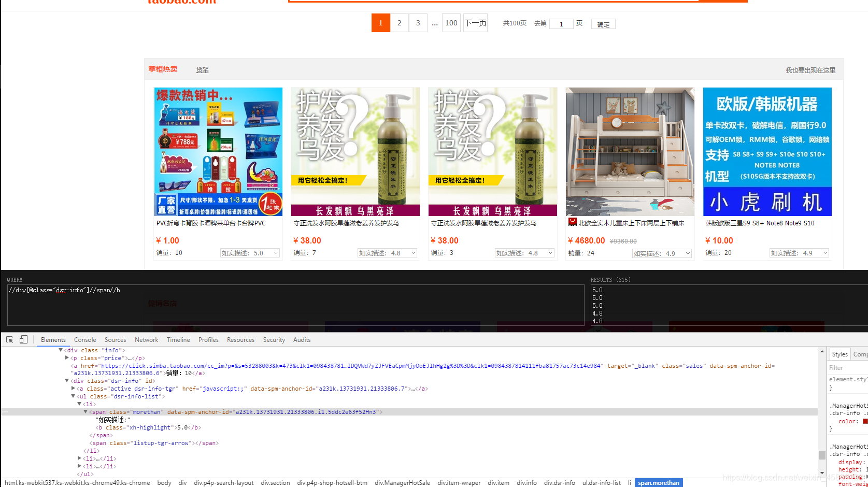Click the 确定 confirm button
Viewport: 868px width, 487px height.
(x=603, y=24)
